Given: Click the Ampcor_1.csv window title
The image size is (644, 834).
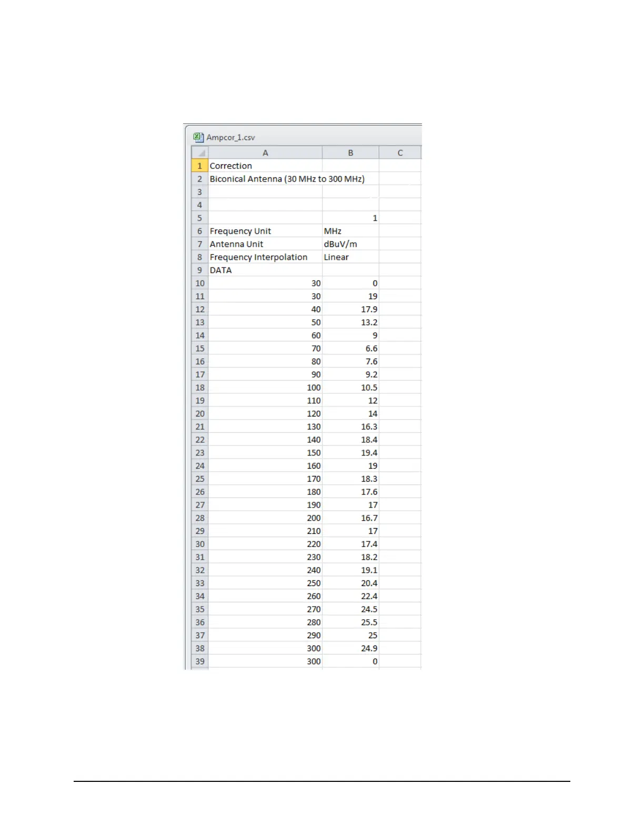Looking at the screenshot, I should coord(230,137).
